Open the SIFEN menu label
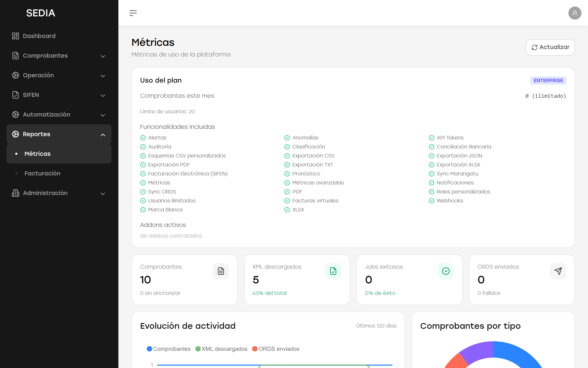Image resolution: width=588 pixels, height=368 pixels. coord(31,95)
